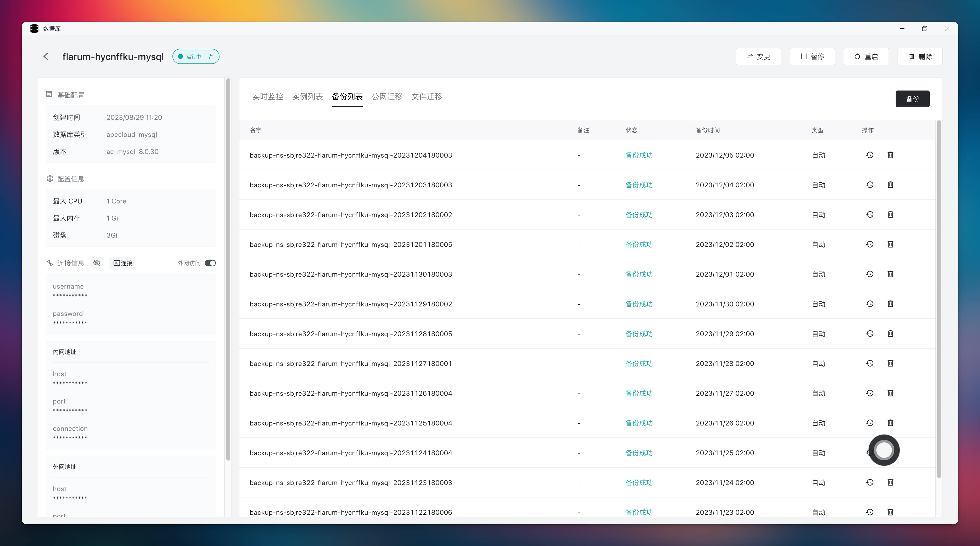
Task: Click the 状态 column header
Action: click(631, 130)
